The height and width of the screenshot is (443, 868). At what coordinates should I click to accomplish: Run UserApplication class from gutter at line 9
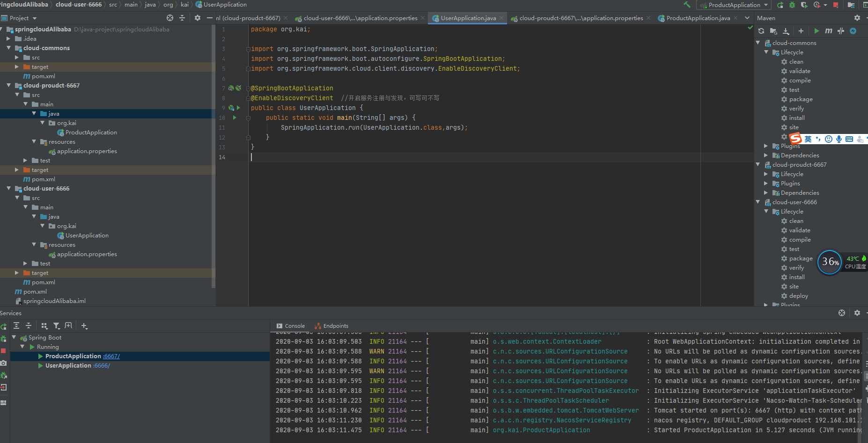[238, 108]
